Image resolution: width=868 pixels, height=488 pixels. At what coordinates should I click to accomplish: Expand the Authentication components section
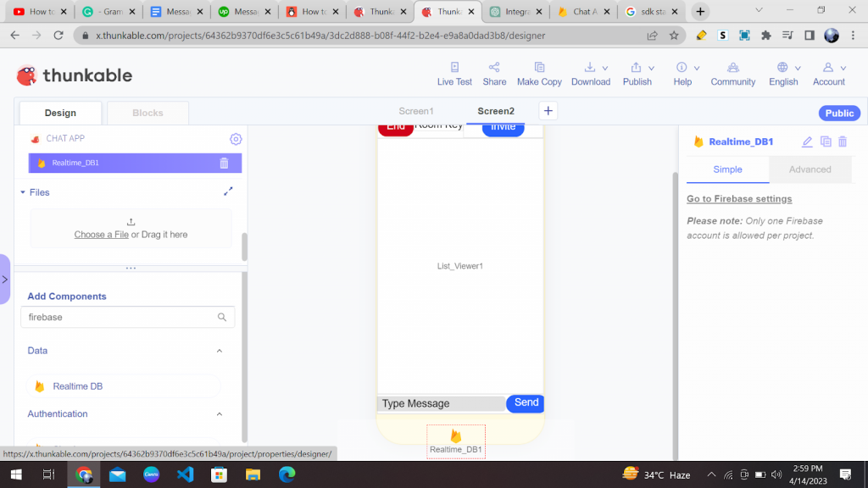coord(219,413)
